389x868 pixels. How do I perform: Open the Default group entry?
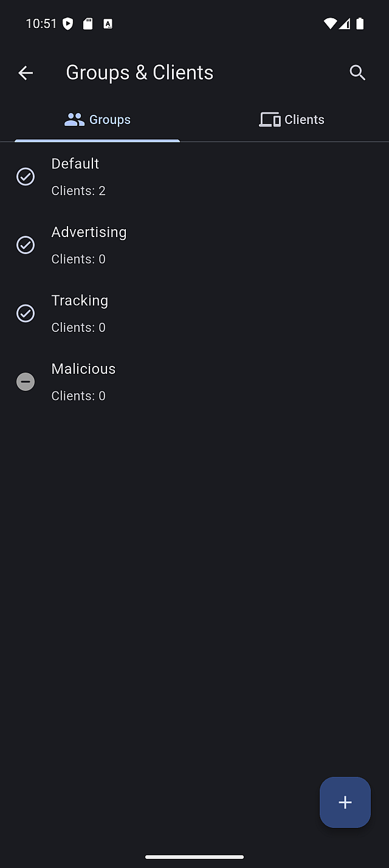pos(75,164)
